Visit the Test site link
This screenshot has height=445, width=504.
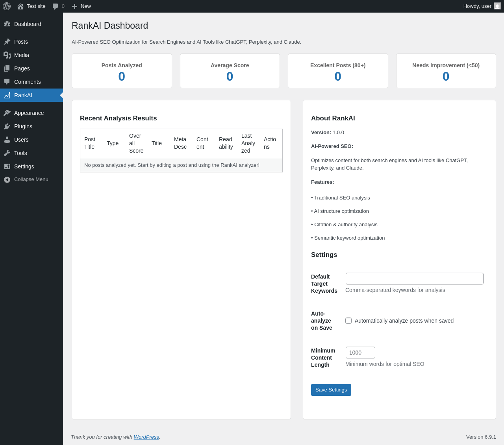tap(36, 6)
